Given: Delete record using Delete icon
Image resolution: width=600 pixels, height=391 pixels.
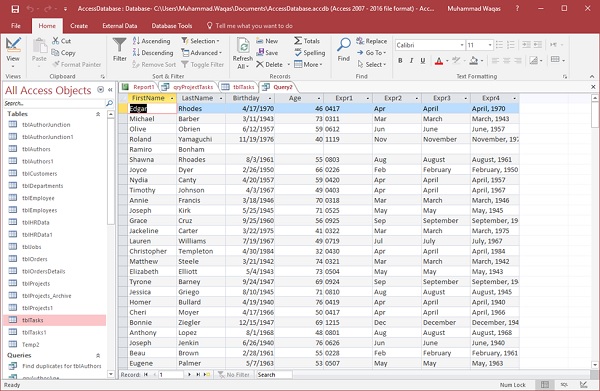Looking at the screenshot, I should 260,64.
